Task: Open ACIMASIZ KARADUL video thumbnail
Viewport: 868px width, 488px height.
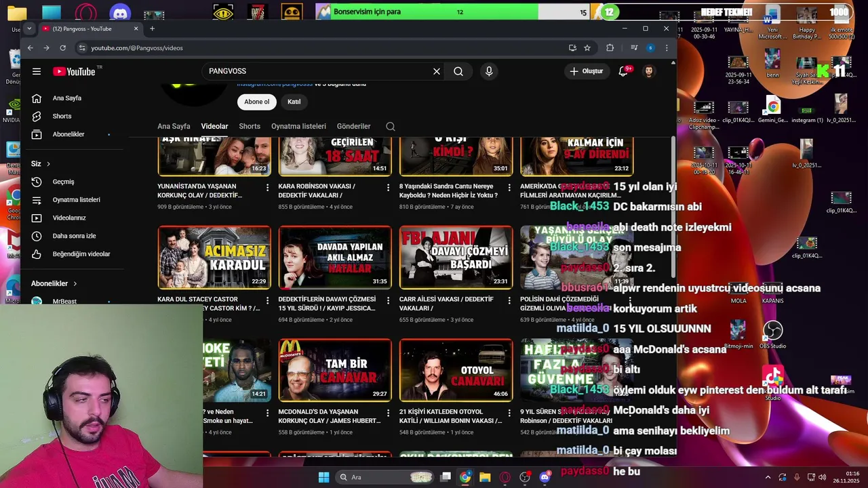Action: [x=214, y=258]
